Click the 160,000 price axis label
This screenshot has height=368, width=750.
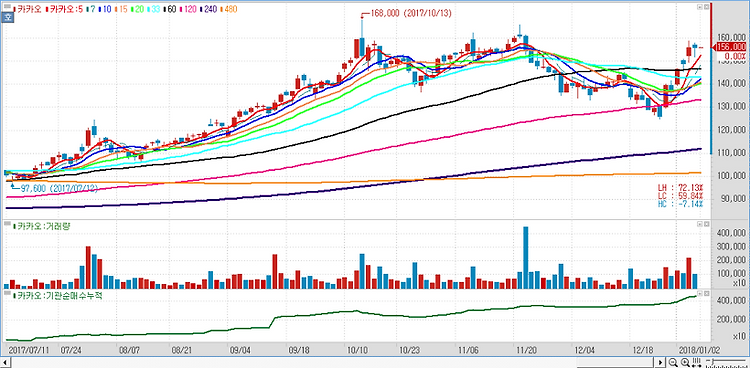point(733,38)
